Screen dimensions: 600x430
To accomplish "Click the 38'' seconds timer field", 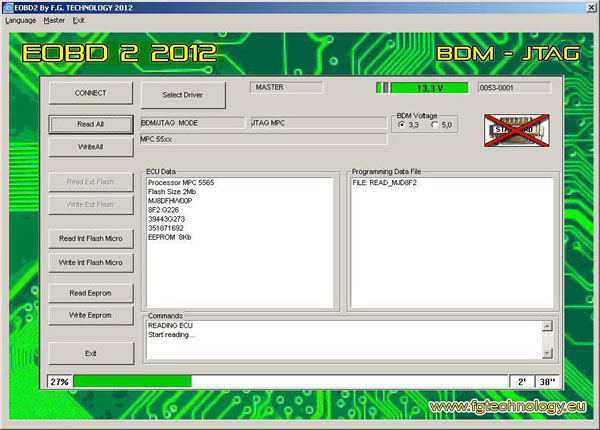I will pyautogui.click(x=547, y=381).
